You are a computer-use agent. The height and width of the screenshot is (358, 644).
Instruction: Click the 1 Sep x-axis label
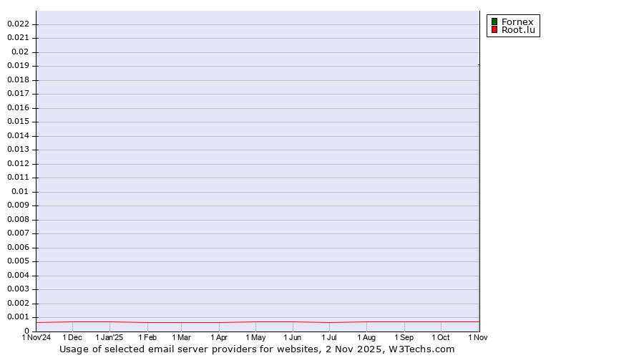404,337
